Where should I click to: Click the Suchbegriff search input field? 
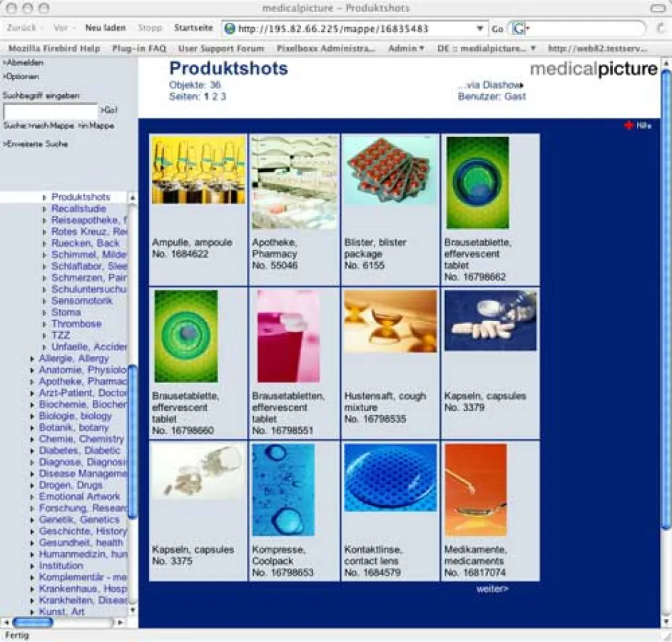[x=50, y=111]
